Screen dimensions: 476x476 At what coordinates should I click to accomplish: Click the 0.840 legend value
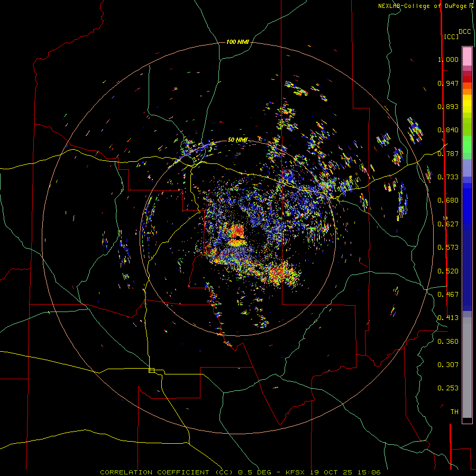448,130
